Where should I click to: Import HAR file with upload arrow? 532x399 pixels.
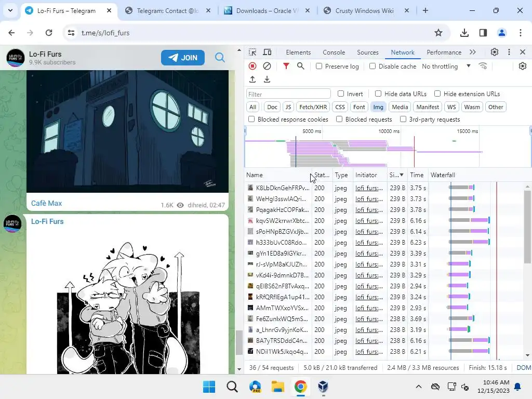point(252,79)
